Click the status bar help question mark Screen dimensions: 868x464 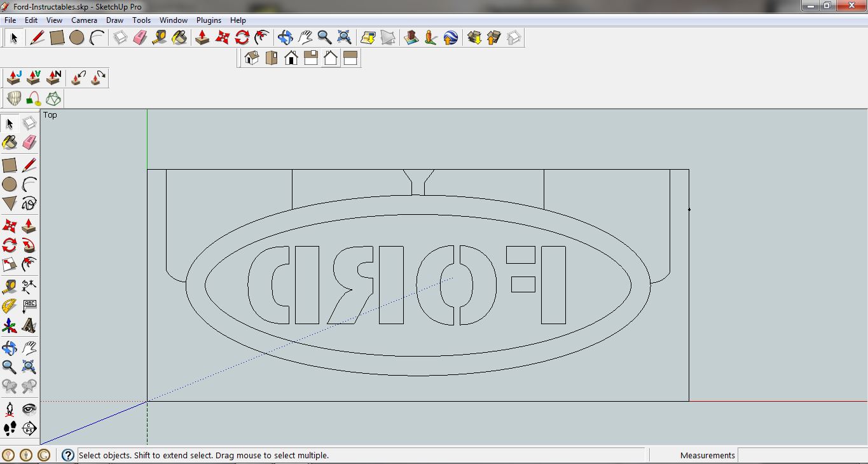[x=67, y=455]
